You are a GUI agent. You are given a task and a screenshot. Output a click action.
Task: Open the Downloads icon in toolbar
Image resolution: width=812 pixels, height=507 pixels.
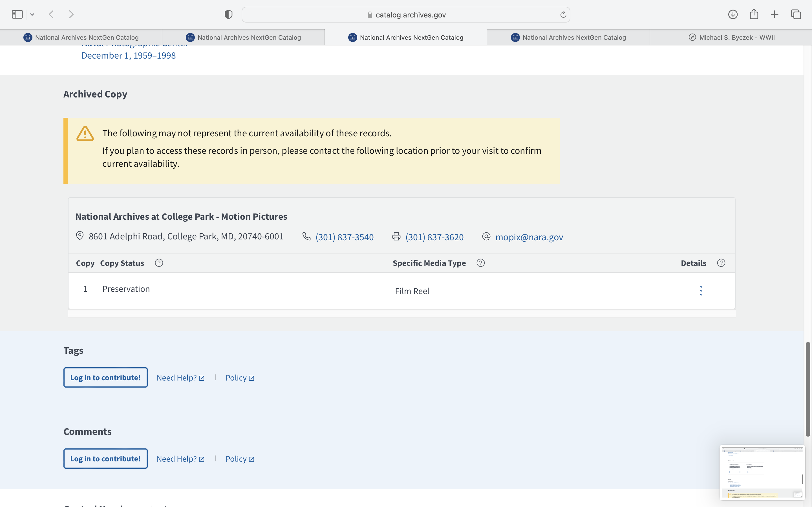[x=732, y=14]
